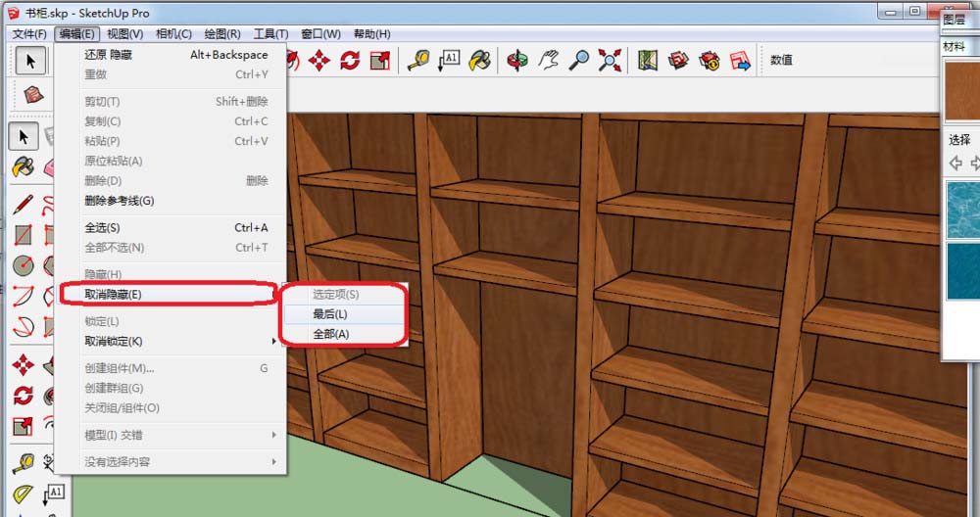Select the light blue water texture thumbnail
980x517 pixels.
click(961, 209)
